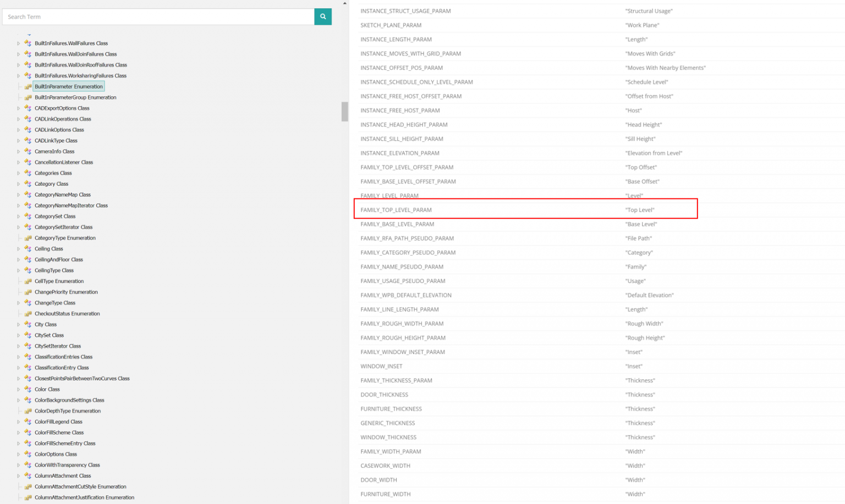Select BuiltInParameterGroup Enumeration in tree
This screenshot has width=845, height=504.
coord(75,97)
